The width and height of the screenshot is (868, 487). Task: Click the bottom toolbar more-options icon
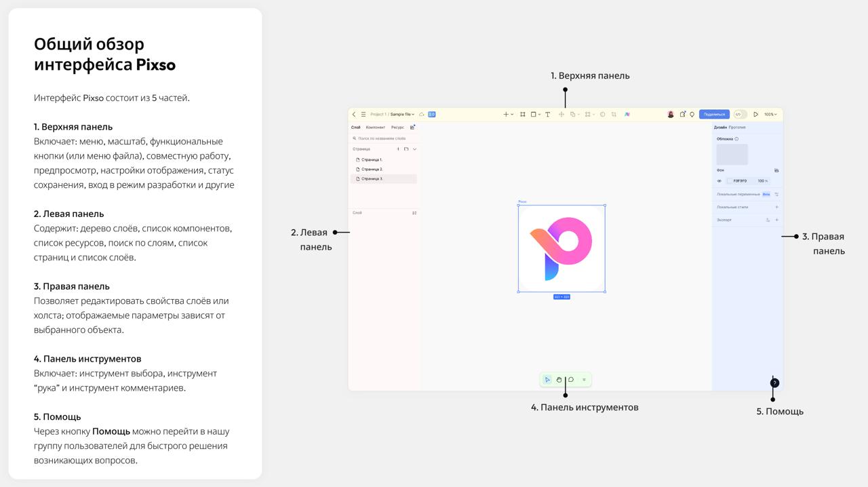pos(584,380)
